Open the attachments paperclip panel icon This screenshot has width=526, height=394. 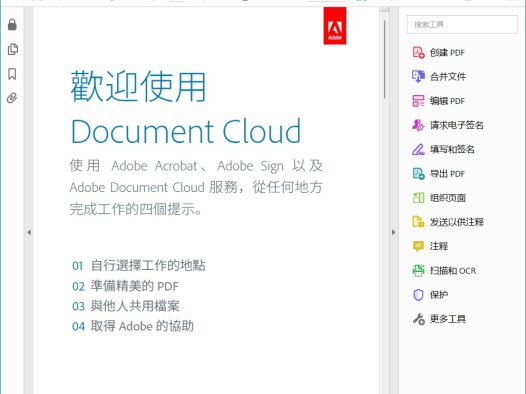(12, 98)
